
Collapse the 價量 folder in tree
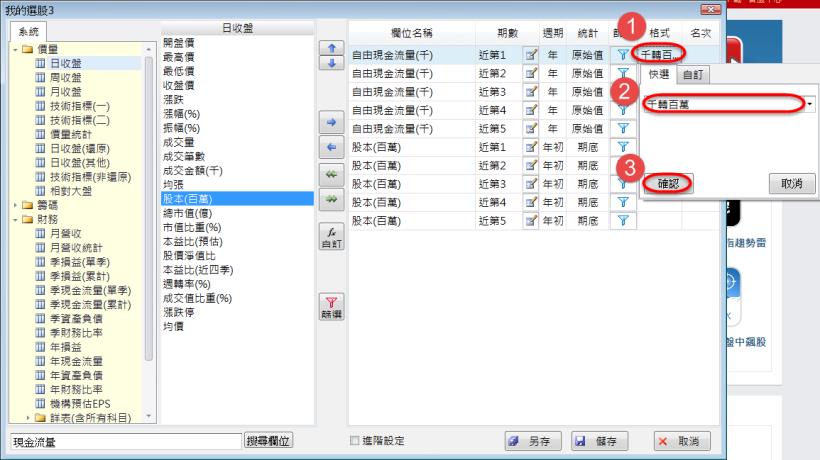[x=15, y=49]
